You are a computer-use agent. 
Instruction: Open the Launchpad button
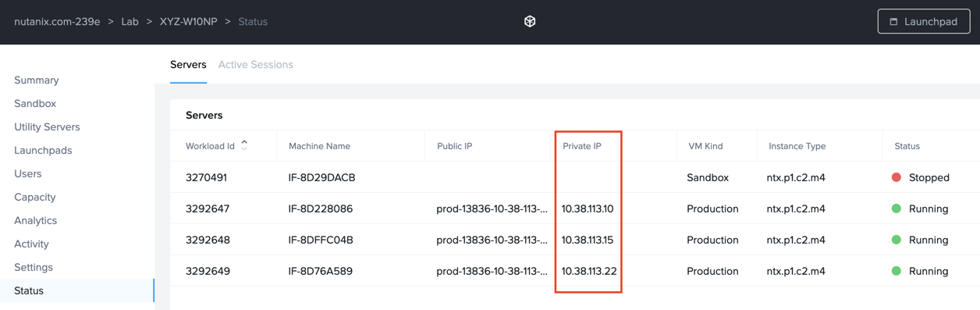point(924,21)
